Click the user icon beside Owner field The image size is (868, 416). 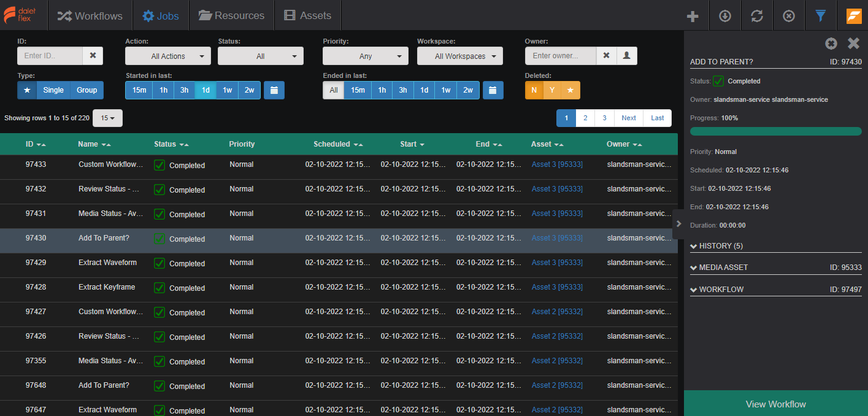626,56
